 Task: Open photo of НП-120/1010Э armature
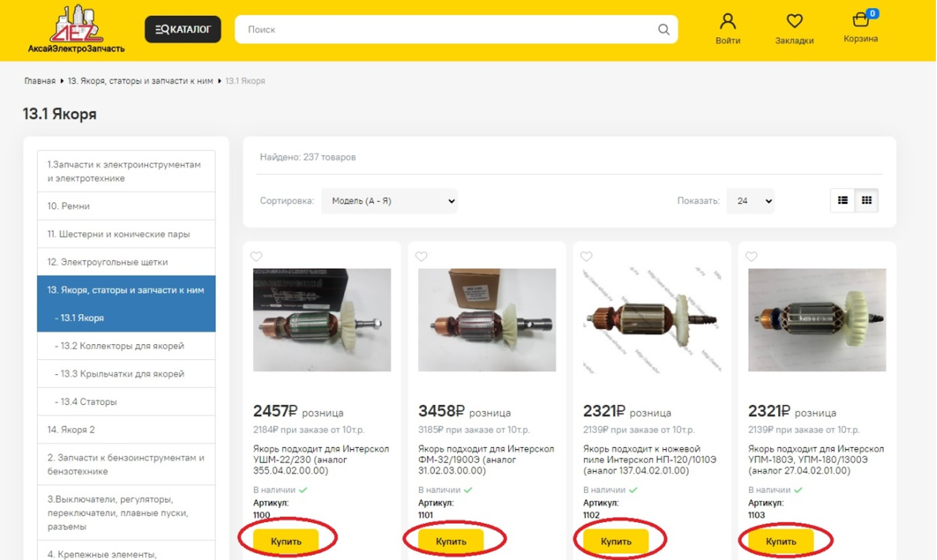click(x=652, y=320)
